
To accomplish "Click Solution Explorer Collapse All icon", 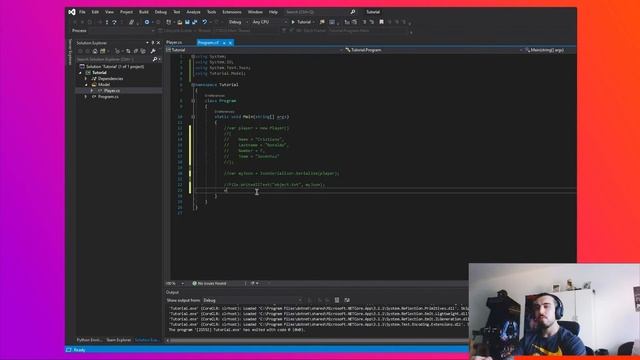I will point(136,51).
